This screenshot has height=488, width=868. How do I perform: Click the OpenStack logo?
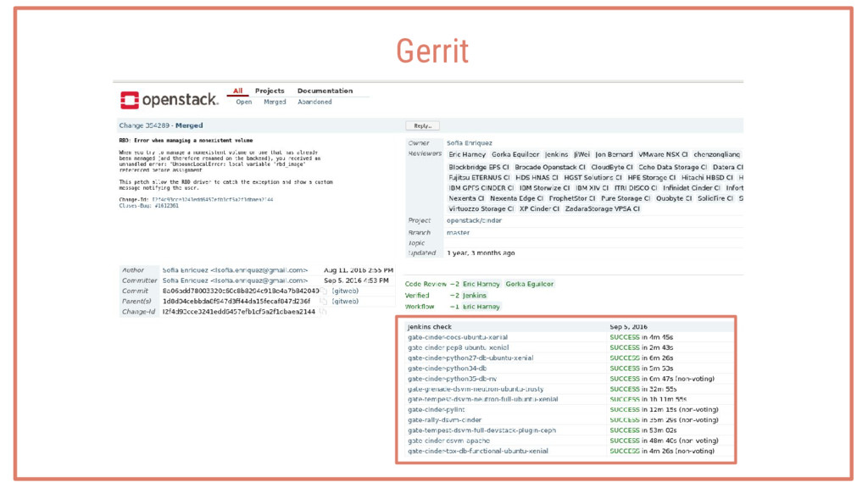pos(170,100)
